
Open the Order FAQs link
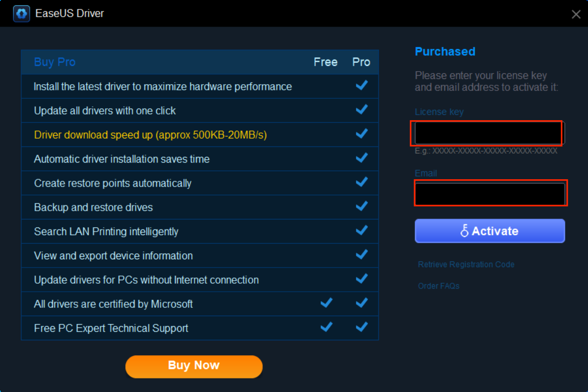point(439,286)
